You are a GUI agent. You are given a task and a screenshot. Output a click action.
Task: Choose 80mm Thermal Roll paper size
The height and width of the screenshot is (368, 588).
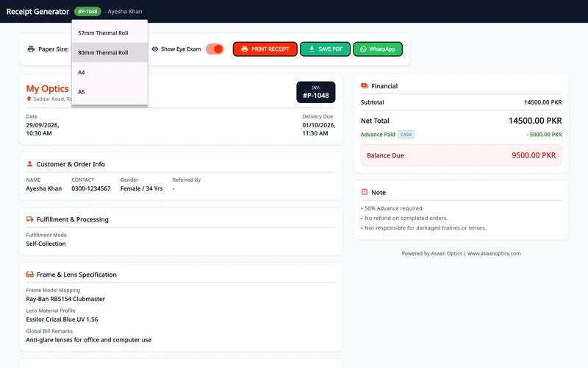[x=110, y=52]
